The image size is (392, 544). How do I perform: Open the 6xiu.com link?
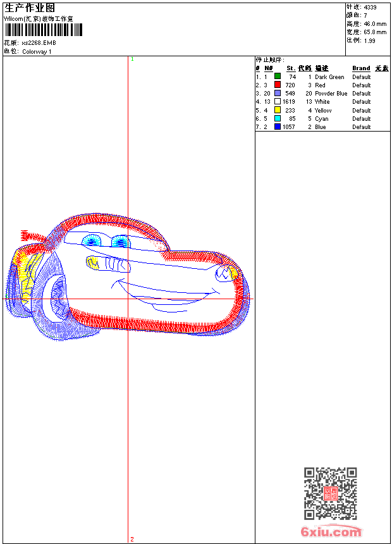(331, 531)
